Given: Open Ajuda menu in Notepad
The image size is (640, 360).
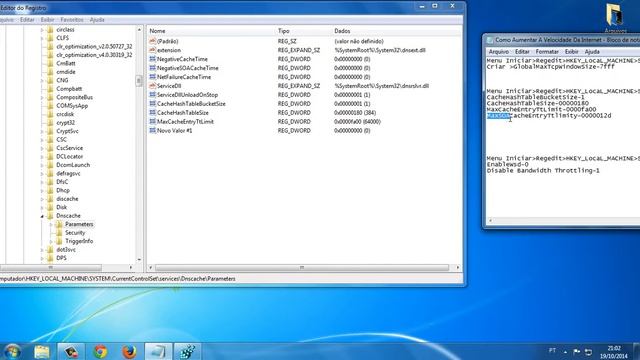Looking at the screenshot, I should [x=592, y=51].
